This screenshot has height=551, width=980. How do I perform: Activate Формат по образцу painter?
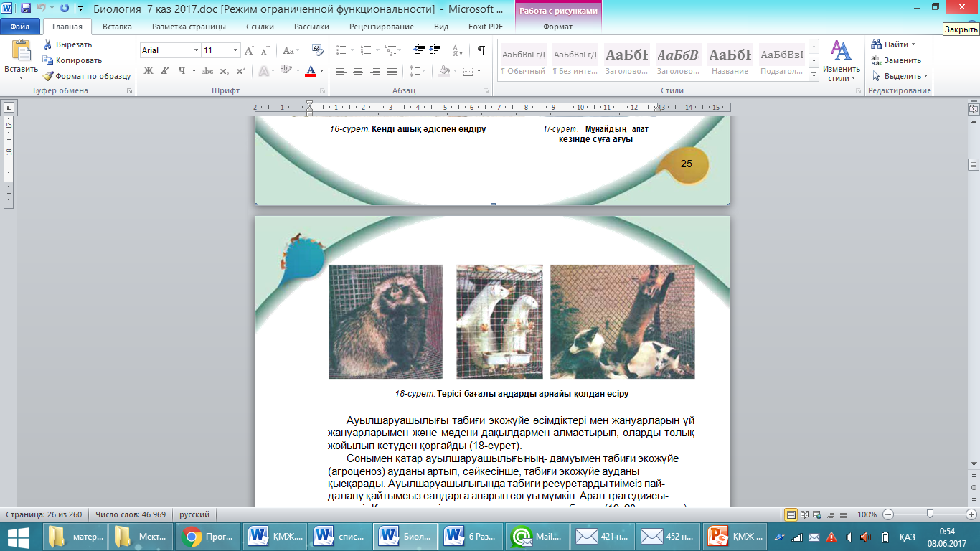pos(87,76)
